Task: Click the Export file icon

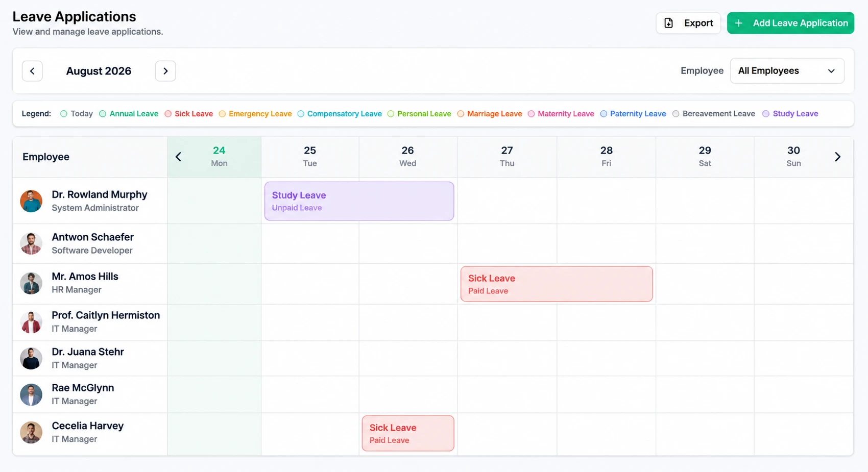Action: (x=668, y=23)
